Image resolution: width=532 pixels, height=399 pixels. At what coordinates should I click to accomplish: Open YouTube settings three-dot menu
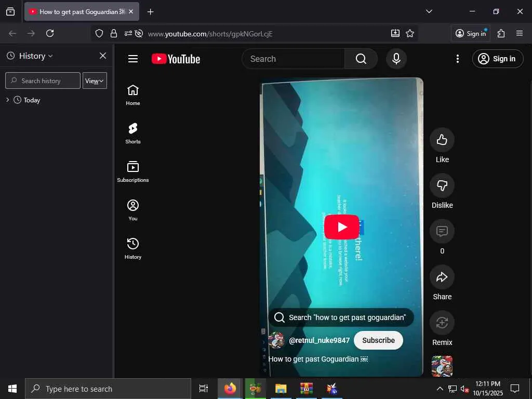(x=457, y=59)
